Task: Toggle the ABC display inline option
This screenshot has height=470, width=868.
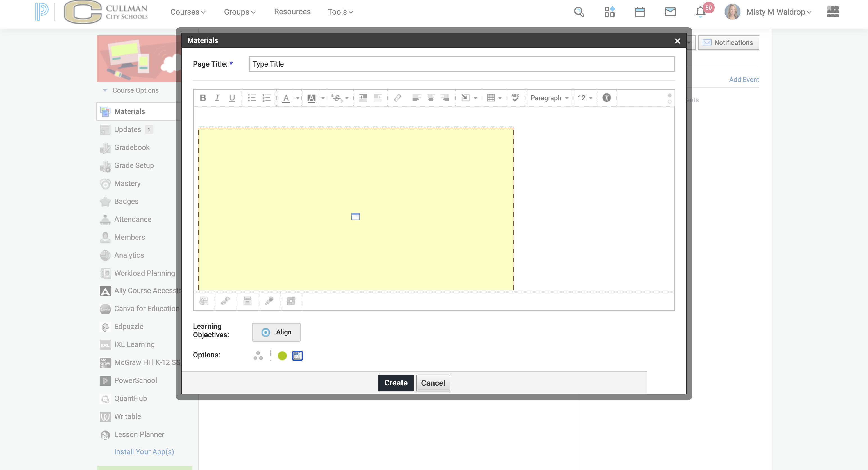Action: (297, 355)
